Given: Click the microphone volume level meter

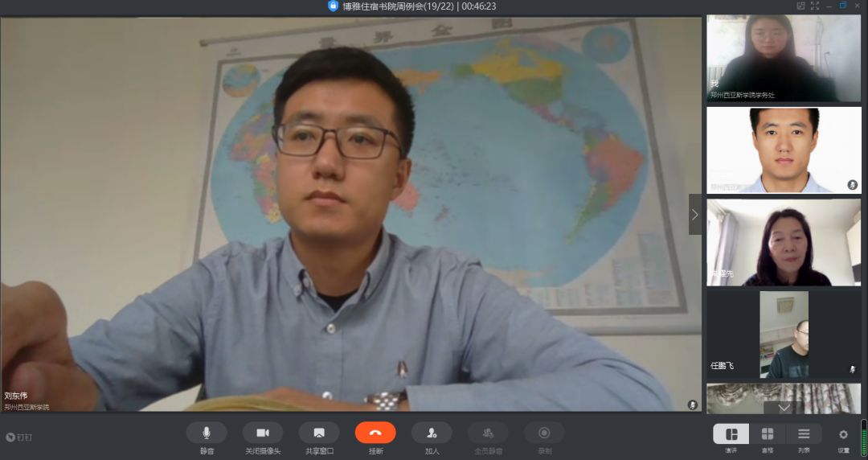Looking at the screenshot, I should [x=864, y=437].
